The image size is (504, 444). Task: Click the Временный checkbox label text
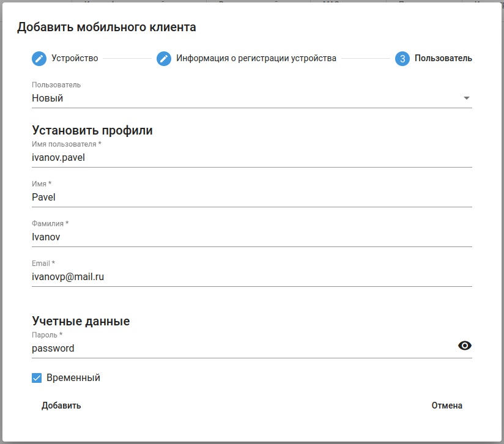tap(73, 378)
